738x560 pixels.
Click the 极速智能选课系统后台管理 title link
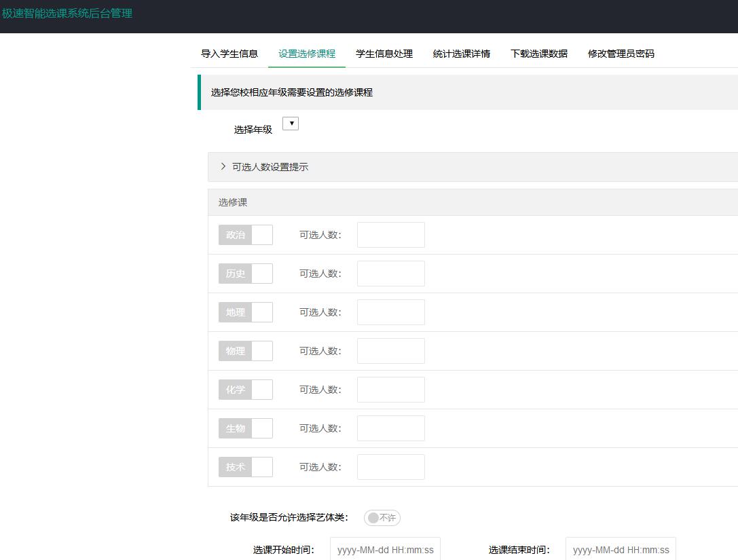[x=67, y=13]
